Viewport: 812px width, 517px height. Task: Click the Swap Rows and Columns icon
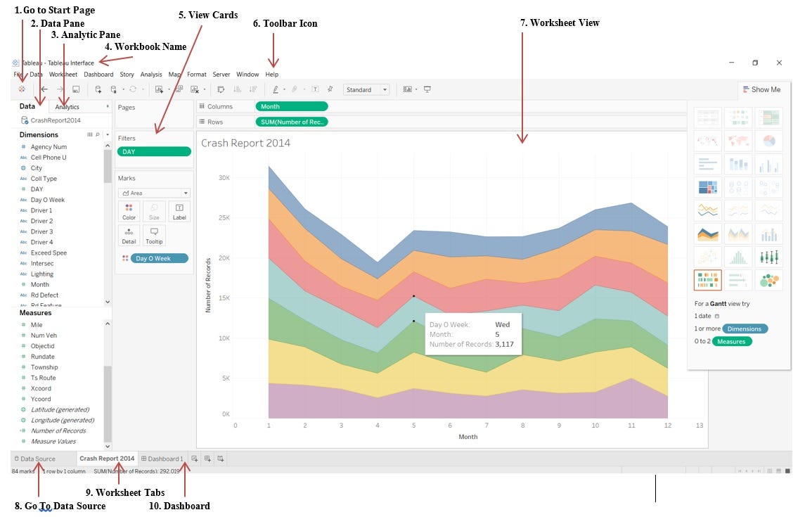coord(220,89)
